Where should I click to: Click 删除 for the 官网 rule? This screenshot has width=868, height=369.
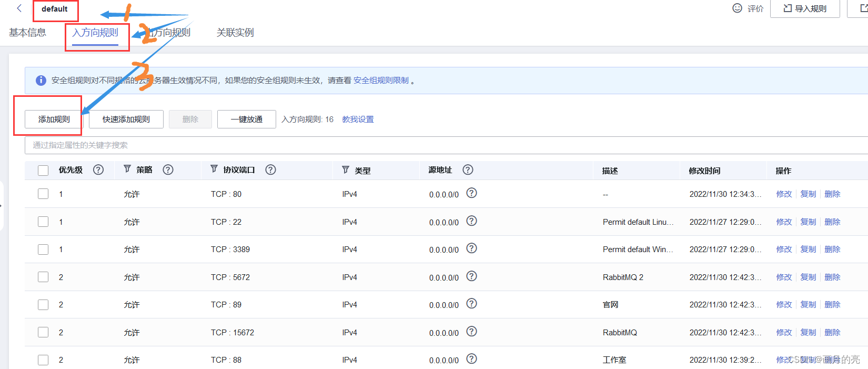point(832,305)
